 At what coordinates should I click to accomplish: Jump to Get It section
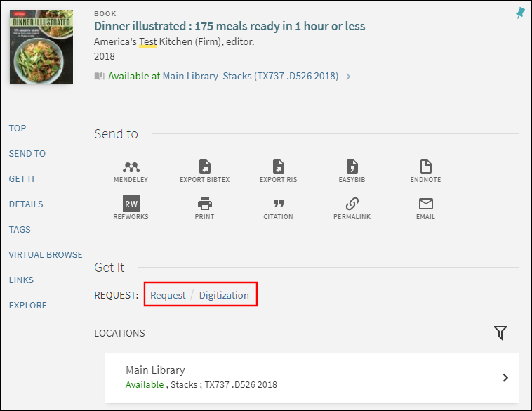(x=22, y=178)
